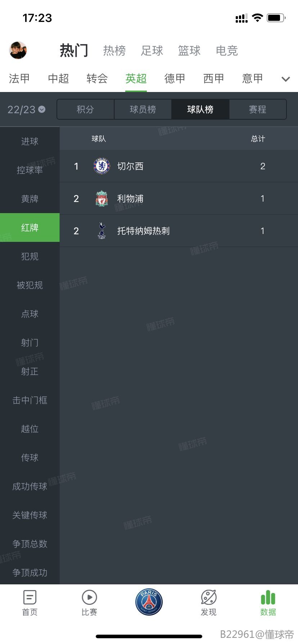Switch to the 球员榜 player ranking segment
The height and width of the screenshot is (644, 298).
[x=143, y=109]
